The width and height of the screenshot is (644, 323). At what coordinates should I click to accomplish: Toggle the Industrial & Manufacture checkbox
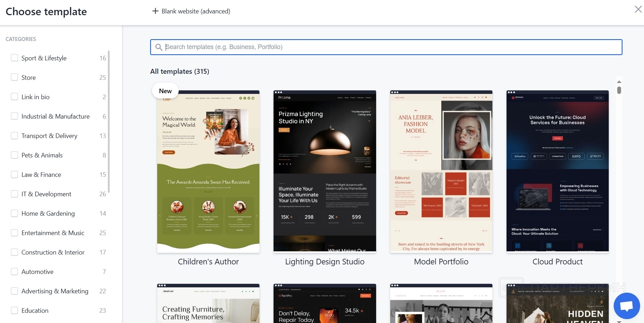click(x=14, y=116)
